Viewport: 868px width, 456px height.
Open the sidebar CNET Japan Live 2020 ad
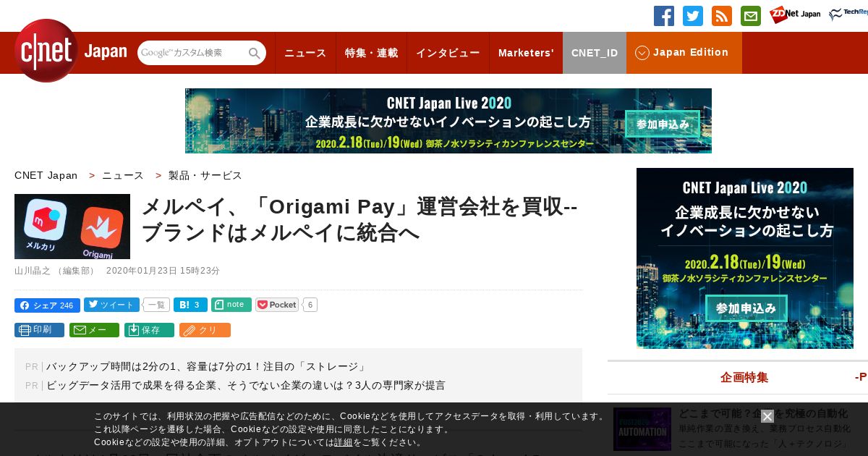pos(745,258)
